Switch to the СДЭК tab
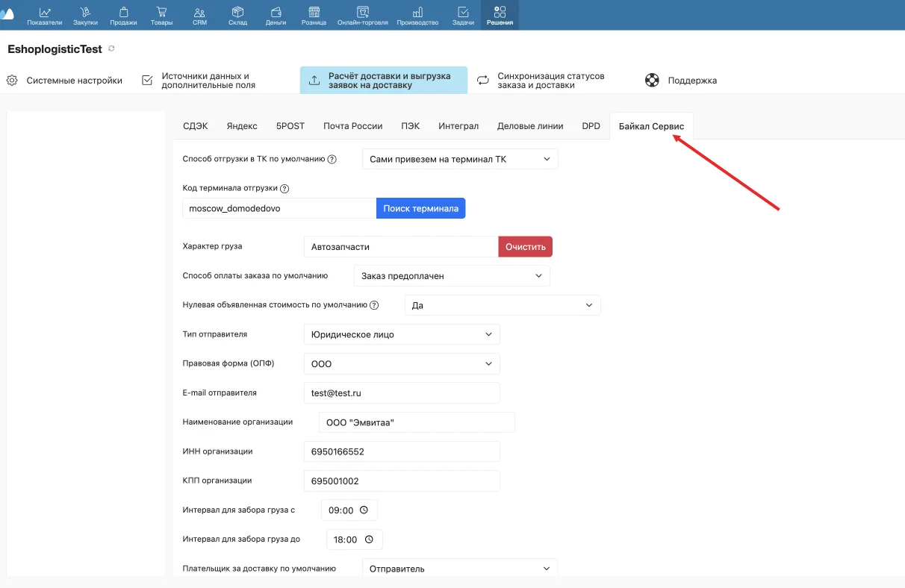Screen dimensions: 905x588 (x=196, y=126)
